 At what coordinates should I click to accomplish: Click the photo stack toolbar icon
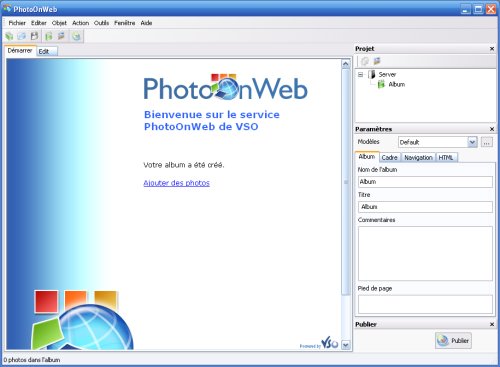[61, 36]
